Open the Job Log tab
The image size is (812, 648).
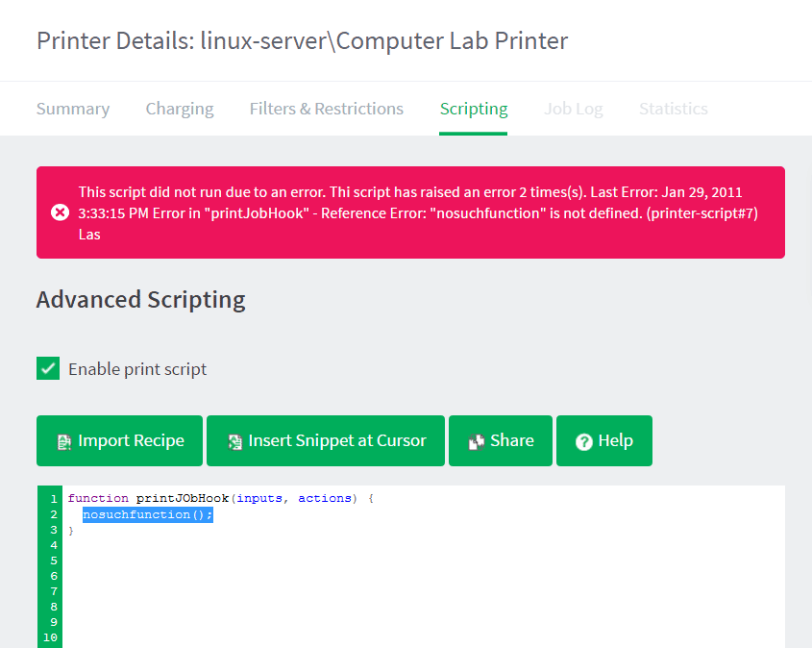pyautogui.click(x=574, y=109)
